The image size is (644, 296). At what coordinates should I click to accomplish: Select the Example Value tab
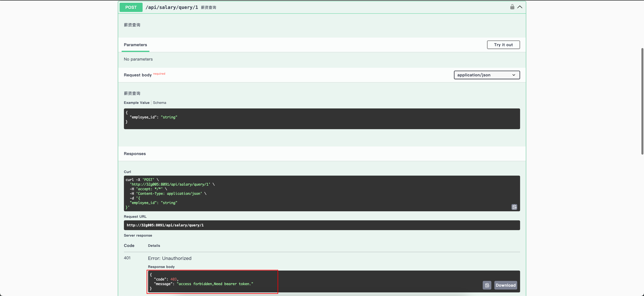137,103
